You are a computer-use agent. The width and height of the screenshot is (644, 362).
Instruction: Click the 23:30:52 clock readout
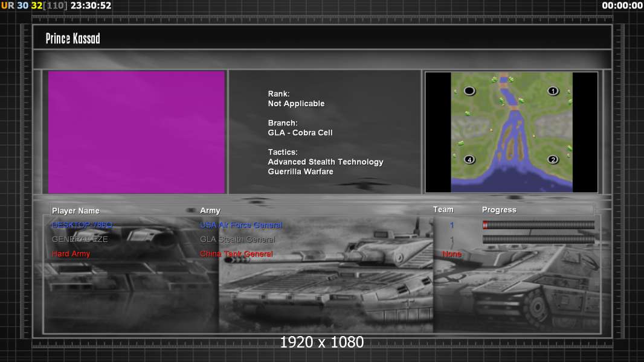pyautogui.click(x=91, y=5)
